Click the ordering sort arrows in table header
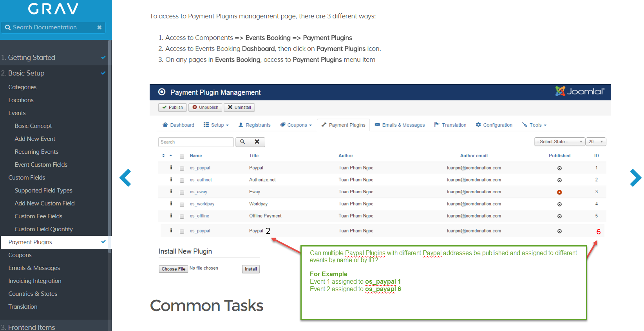Viewport: 644px width, 331px height. tap(163, 156)
